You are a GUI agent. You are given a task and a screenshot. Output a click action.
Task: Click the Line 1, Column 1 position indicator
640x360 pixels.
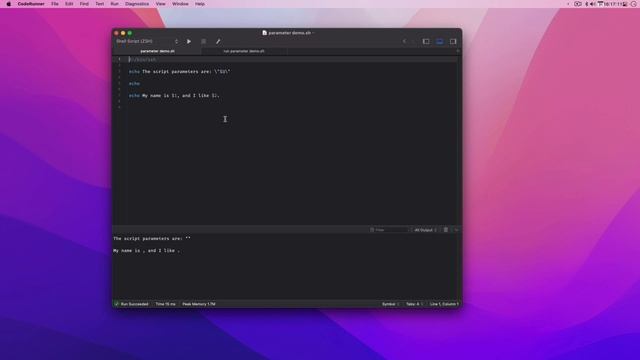444,304
